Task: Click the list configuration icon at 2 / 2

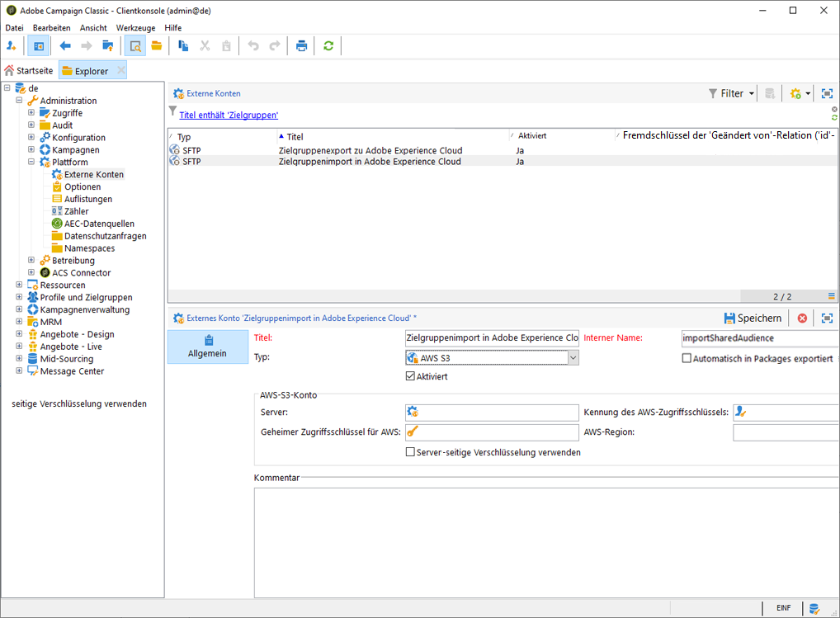Action: 832,296
